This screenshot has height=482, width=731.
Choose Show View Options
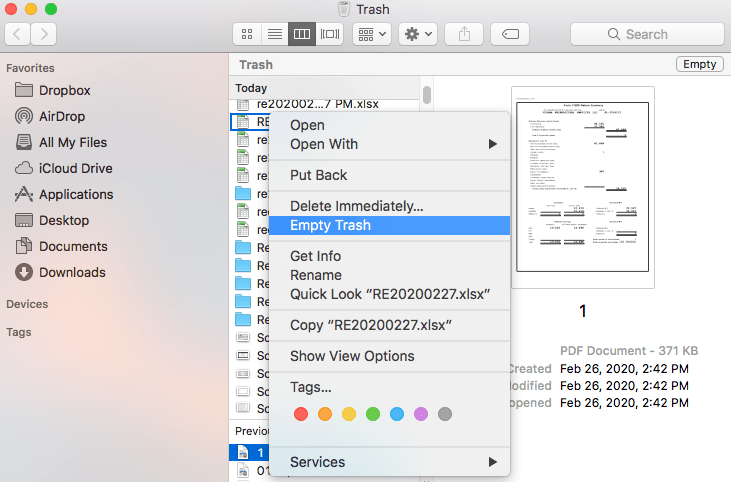[x=390, y=356]
